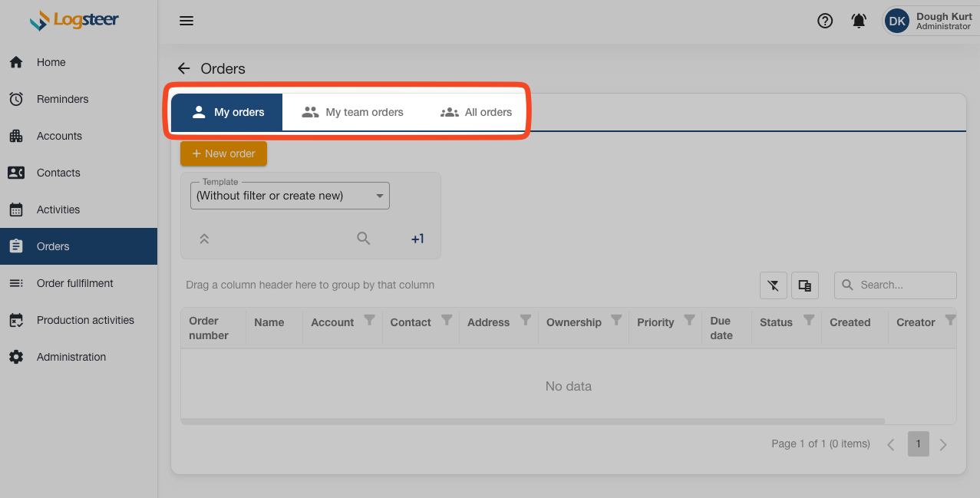The width and height of the screenshot is (980, 498).
Task: Click the Account column filter icon
Action: click(x=369, y=320)
